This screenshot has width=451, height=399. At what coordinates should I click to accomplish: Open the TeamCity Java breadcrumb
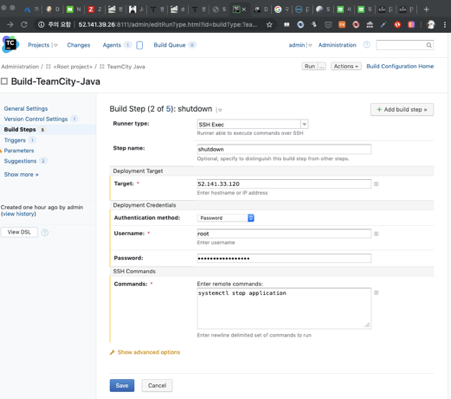[x=126, y=67]
